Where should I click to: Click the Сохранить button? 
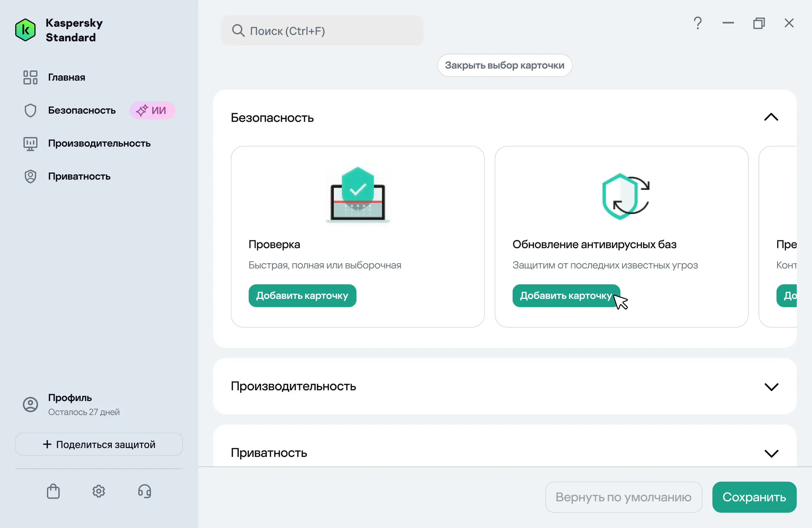pyautogui.click(x=754, y=497)
